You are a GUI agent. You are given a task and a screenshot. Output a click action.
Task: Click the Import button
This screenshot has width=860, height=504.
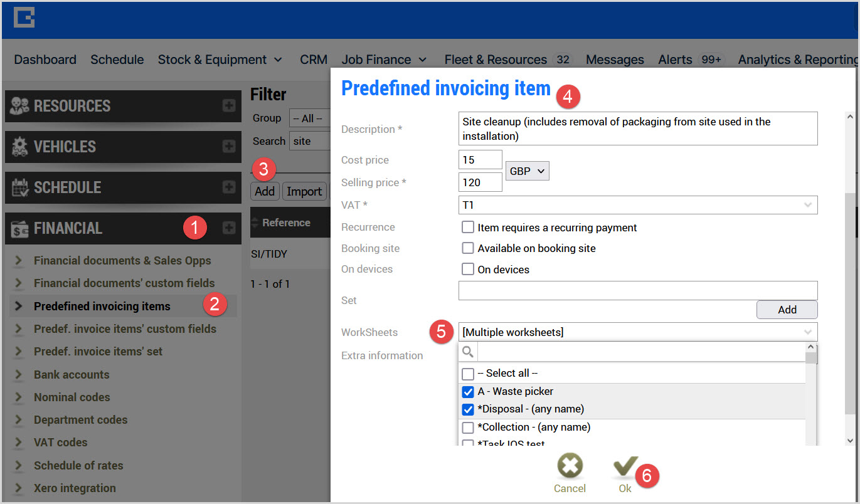click(x=304, y=191)
